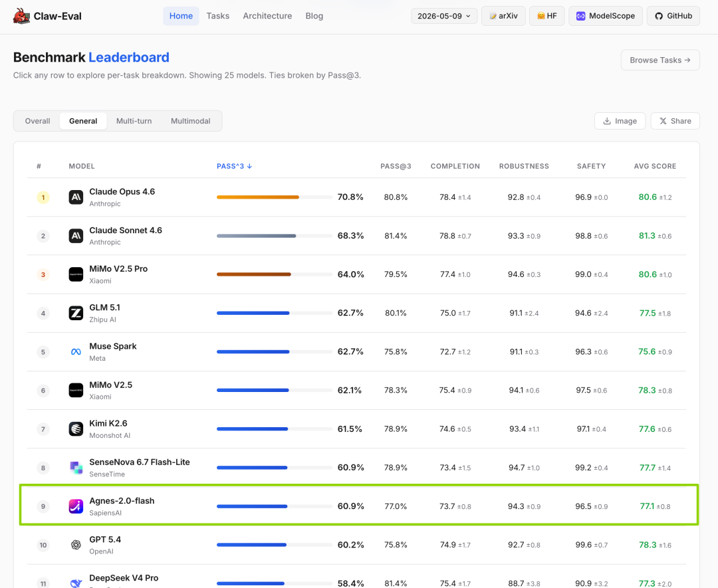Click the Zhipu AI logo beside GLM 5.1
Screen dimensions: 718x588
click(76, 313)
